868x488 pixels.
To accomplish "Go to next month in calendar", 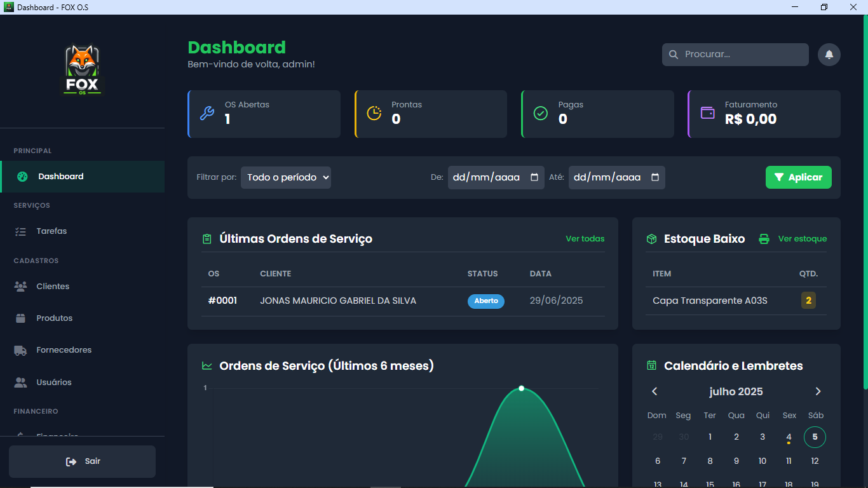I will (x=818, y=391).
